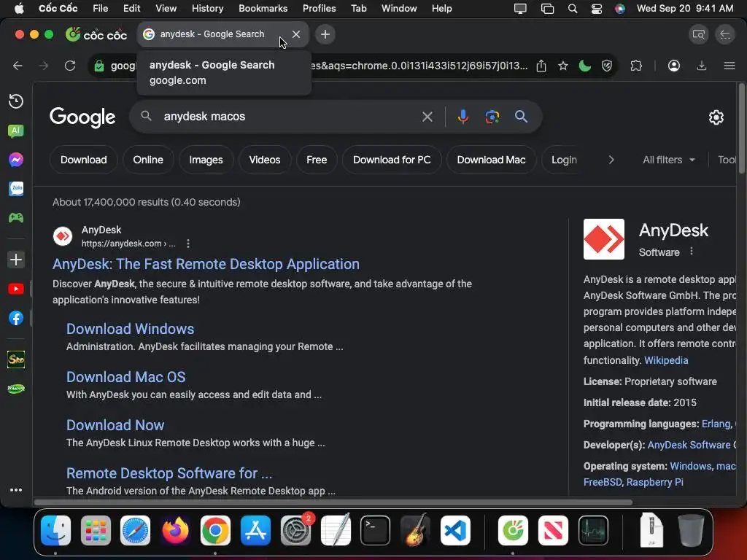This screenshot has height=560, width=747.
Task: Go back to previous page
Action: point(18,66)
